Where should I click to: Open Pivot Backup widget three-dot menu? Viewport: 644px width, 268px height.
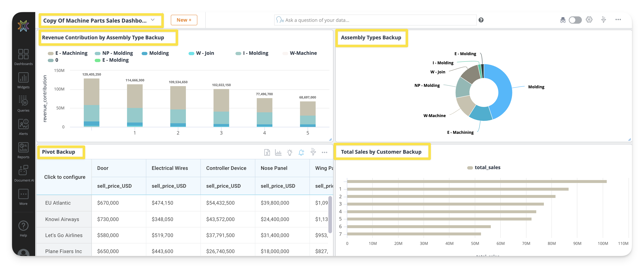(324, 152)
